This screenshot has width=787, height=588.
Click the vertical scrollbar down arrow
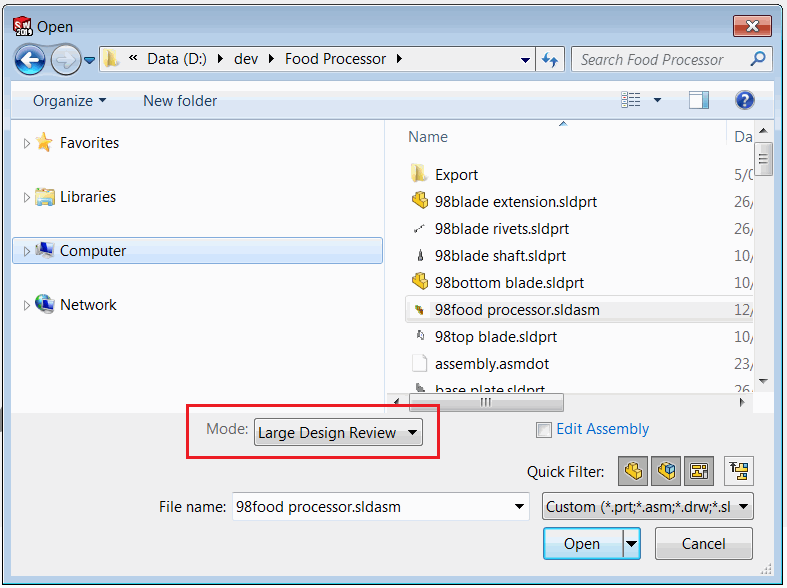[x=763, y=381]
